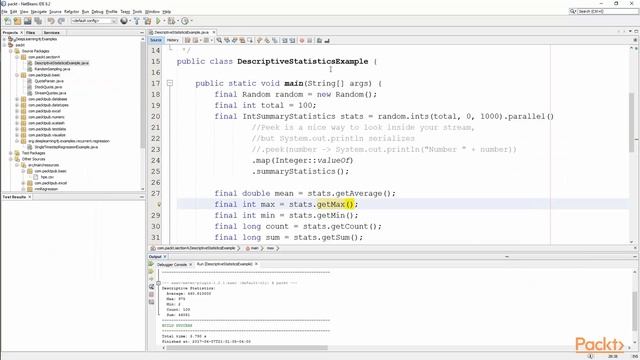Expand the Test Packages tree node
The width and height of the screenshot is (640, 360).
click(x=11, y=153)
